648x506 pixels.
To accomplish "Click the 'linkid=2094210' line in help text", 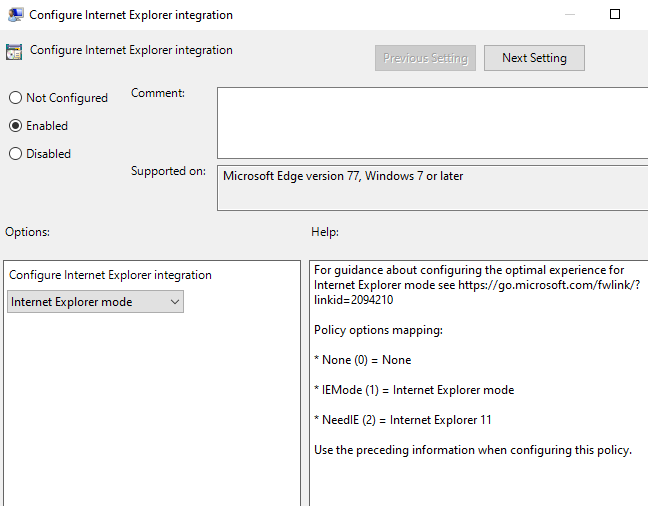I will [354, 300].
